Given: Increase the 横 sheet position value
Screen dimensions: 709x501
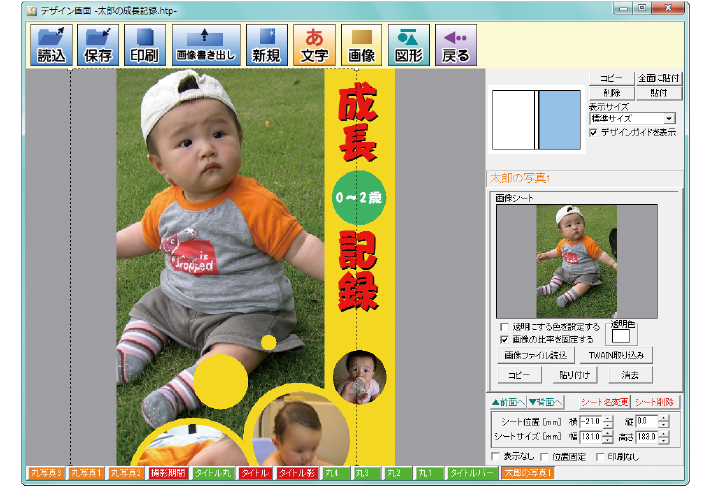Looking at the screenshot, I should [x=608, y=419].
